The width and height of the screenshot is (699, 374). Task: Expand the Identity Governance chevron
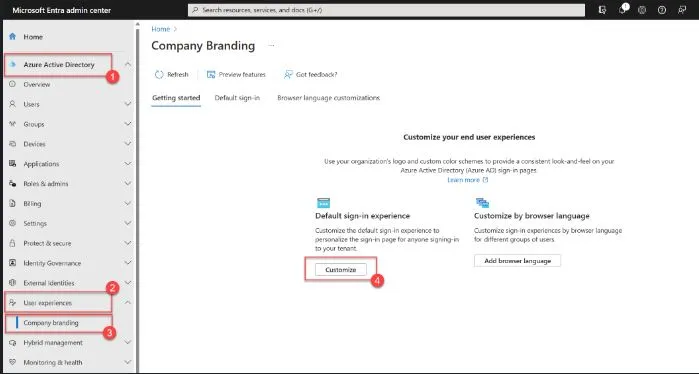coord(128,263)
